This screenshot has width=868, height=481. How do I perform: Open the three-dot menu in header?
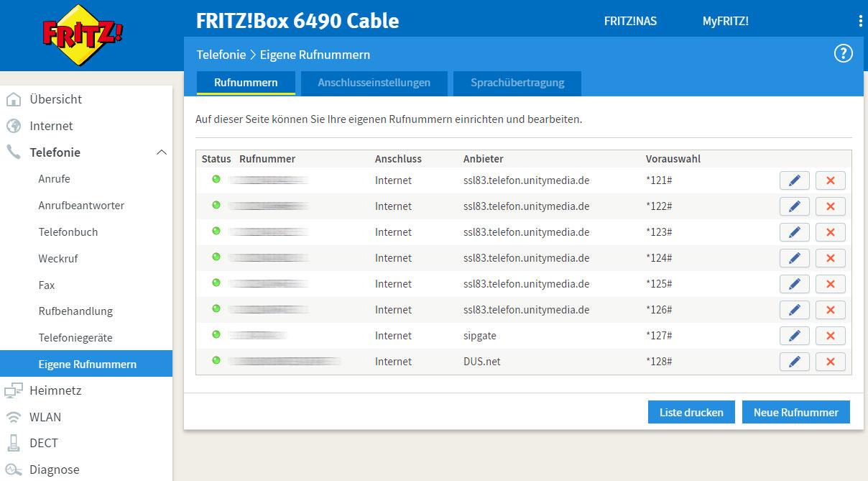(860, 21)
